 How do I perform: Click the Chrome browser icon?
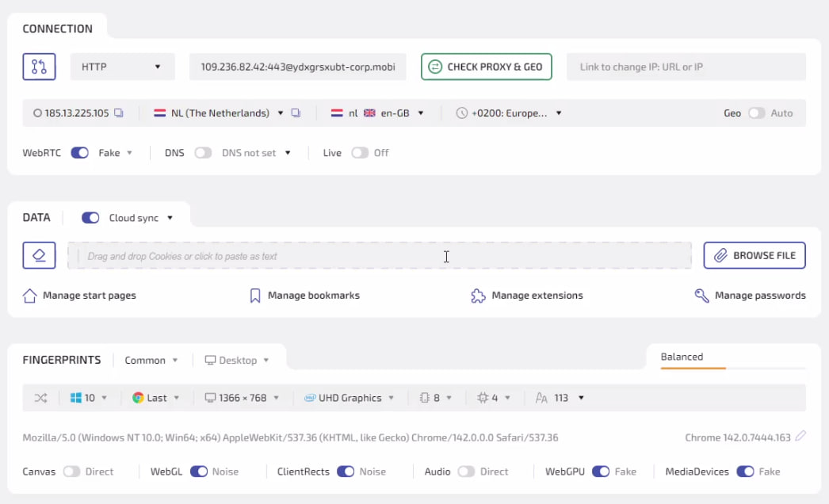pos(138,398)
